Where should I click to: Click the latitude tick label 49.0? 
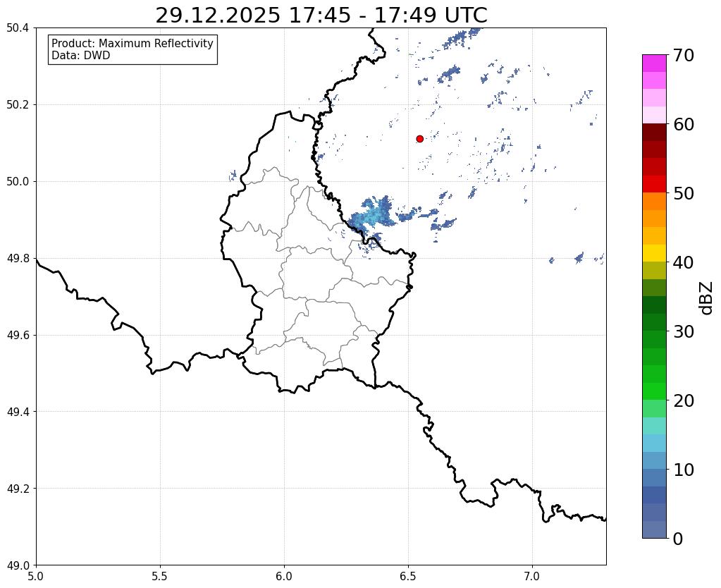[18, 565]
